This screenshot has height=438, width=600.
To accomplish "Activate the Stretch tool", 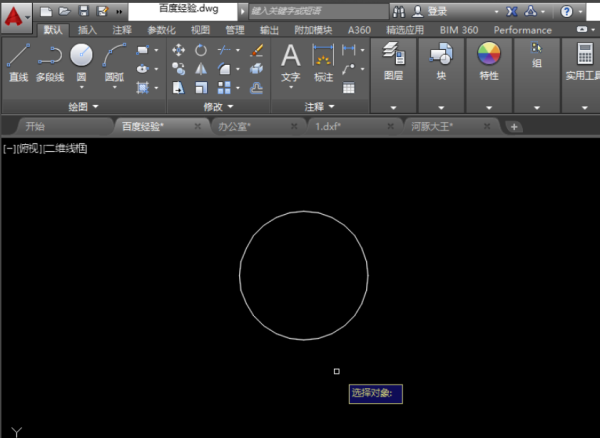I will point(178,88).
